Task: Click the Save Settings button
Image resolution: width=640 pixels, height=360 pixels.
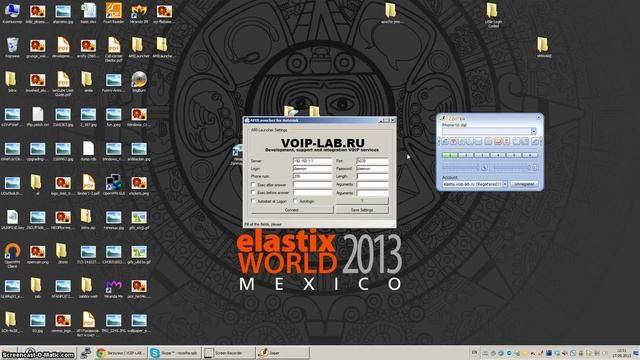Action: pos(362,210)
